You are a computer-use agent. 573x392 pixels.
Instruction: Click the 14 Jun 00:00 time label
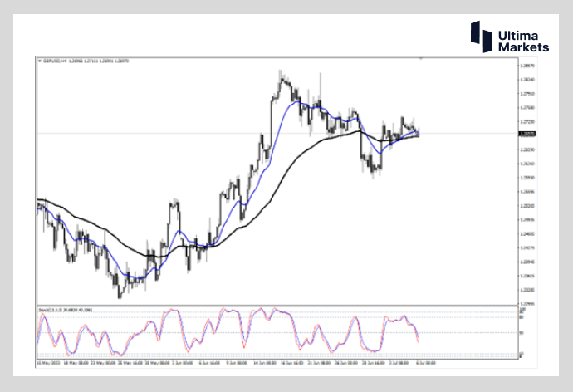coord(265,363)
